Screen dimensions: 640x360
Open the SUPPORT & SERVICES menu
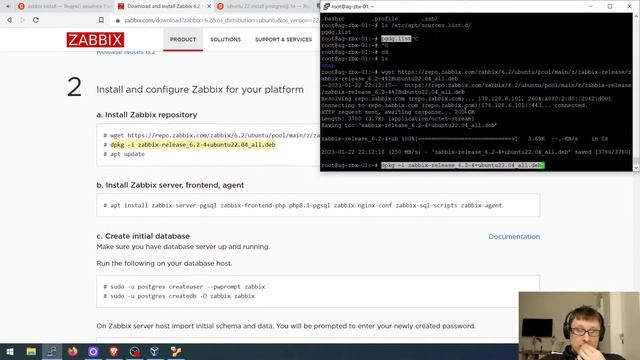point(283,40)
